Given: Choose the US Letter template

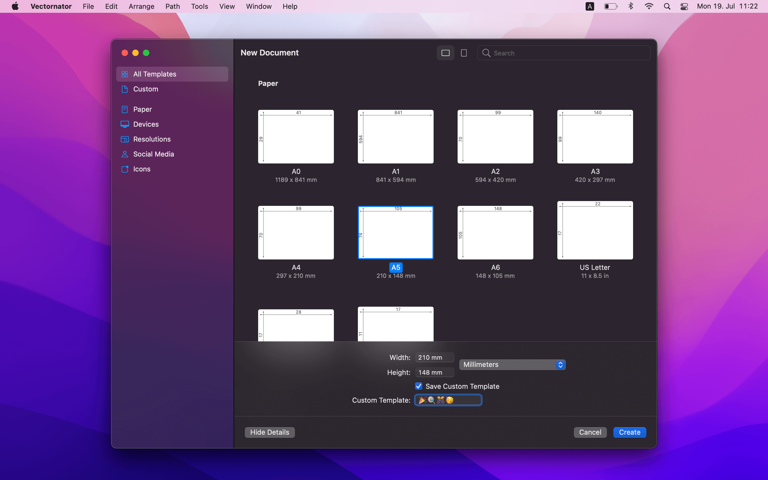Looking at the screenshot, I should coord(595,230).
